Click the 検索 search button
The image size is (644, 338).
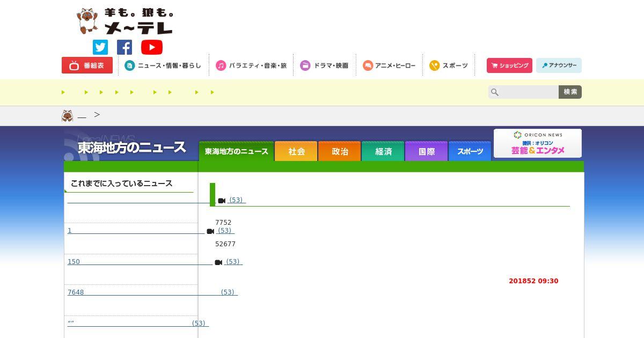tap(570, 92)
